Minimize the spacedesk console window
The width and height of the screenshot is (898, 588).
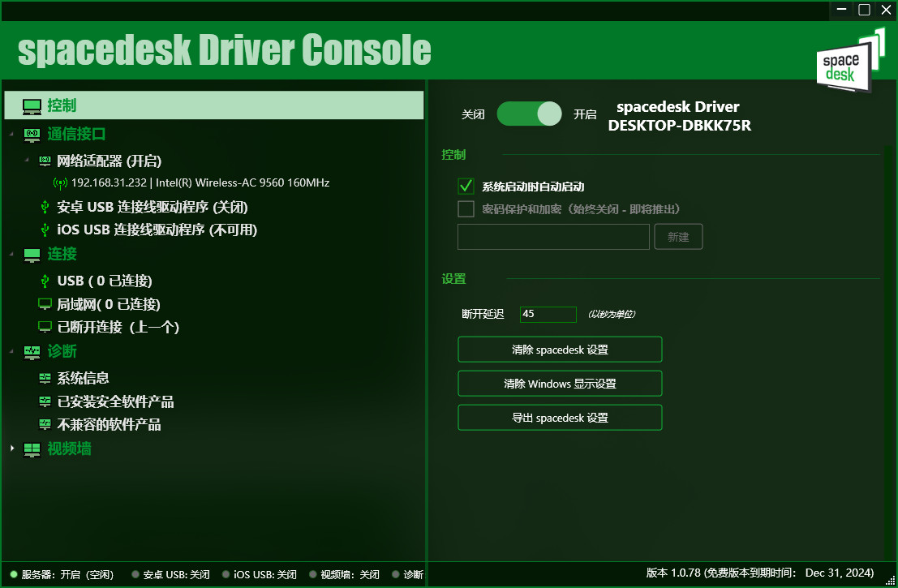(x=842, y=10)
